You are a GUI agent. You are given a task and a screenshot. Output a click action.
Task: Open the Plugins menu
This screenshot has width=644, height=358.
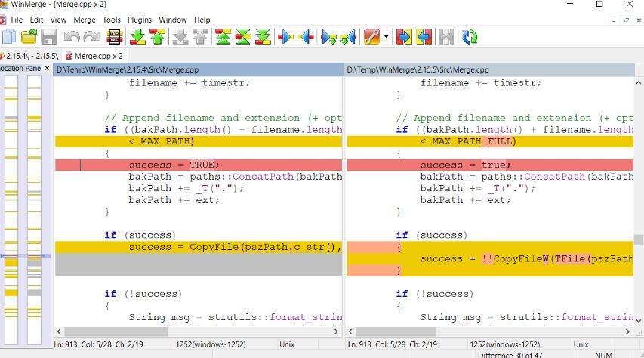[140, 20]
